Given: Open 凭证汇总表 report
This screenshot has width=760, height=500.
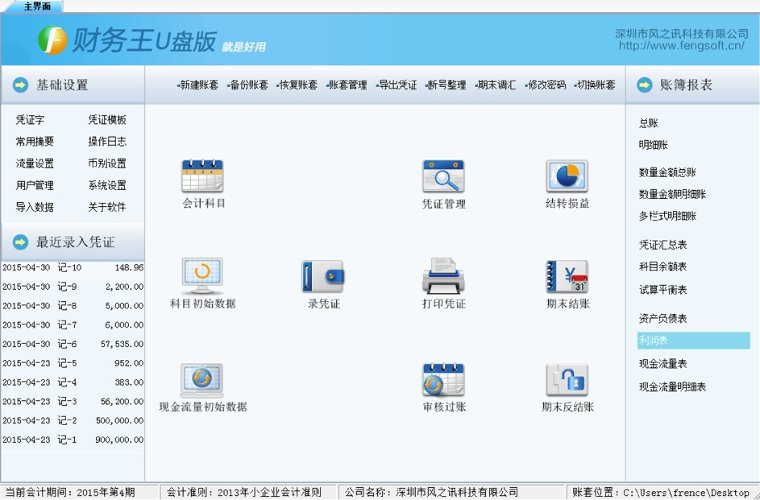Looking at the screenshot, I should click(x=663, y=245).
